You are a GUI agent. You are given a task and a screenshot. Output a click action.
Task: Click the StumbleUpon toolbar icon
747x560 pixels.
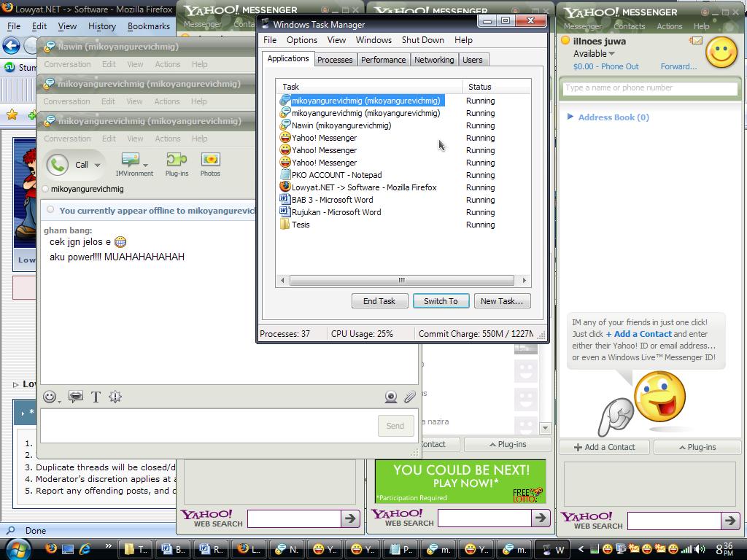pyautogui.click(x=9, y=67)
